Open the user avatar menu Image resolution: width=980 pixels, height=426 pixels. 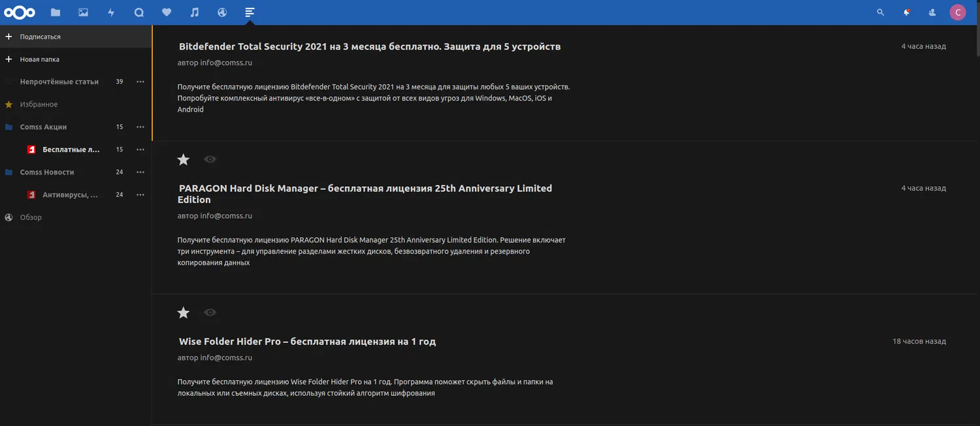pyautogui.click(x=958, y=12)
